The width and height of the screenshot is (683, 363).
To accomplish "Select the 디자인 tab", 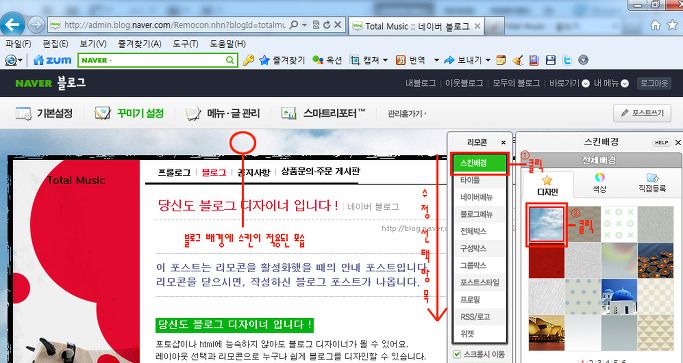I will click(x=548, y=185).
